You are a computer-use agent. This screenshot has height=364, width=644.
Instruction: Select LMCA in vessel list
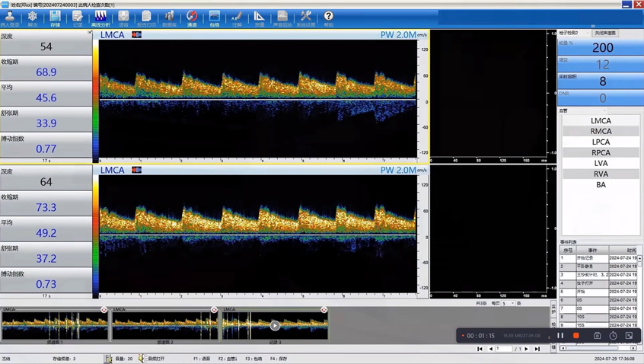coord(601,121)
